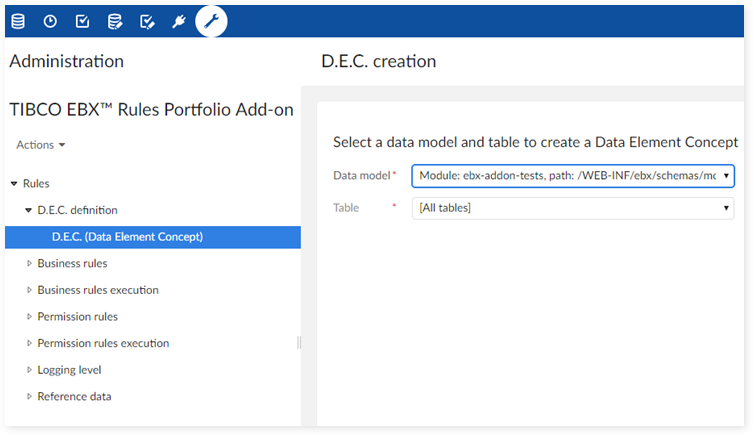
Task: Select D.E.C. (Data Element Concept) item
Action: coord(127,237)
